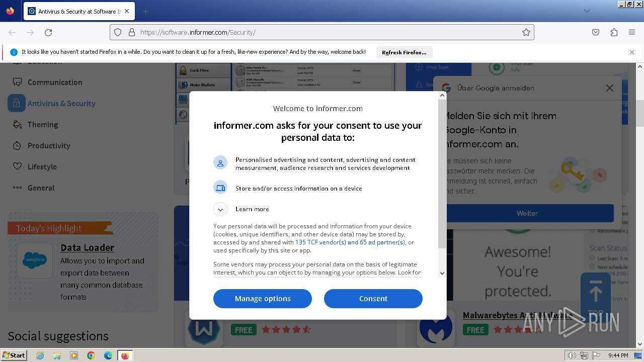Open the Action Center flag icon
Viewport: 644px width, 362px height.
596,355
